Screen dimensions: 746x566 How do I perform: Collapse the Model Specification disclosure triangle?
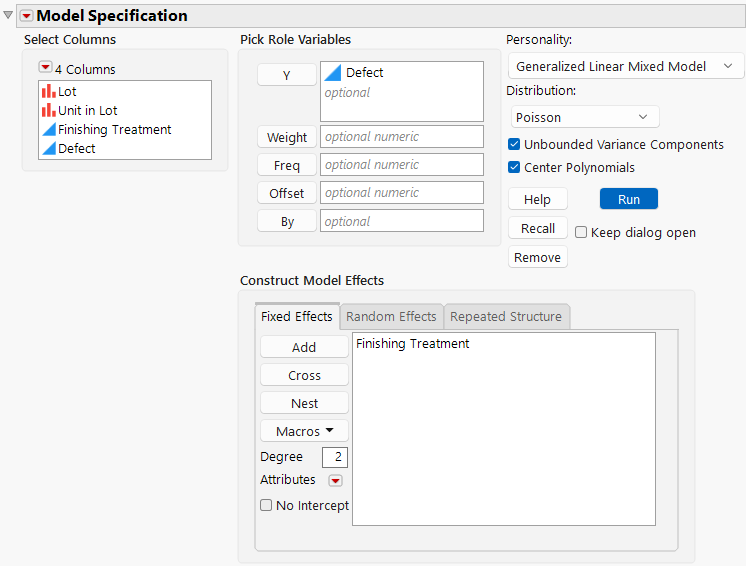pyautogui.click(x=9, y=16)
